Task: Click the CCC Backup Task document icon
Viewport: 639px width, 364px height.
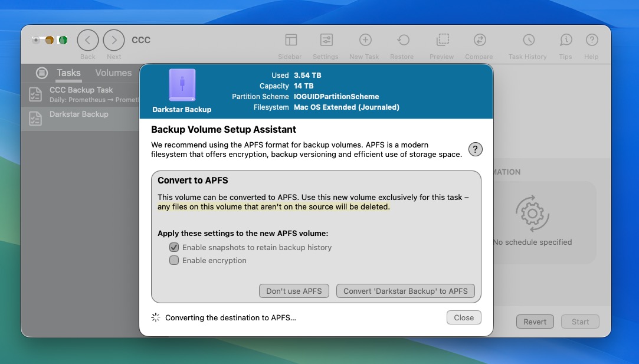Action: (x=35, y=94)
